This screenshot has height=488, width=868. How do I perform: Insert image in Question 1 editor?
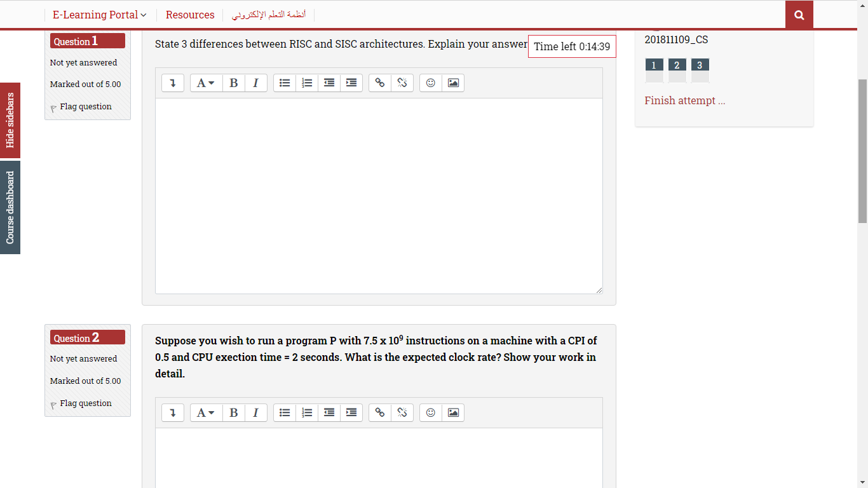click(x=453, y=83)
